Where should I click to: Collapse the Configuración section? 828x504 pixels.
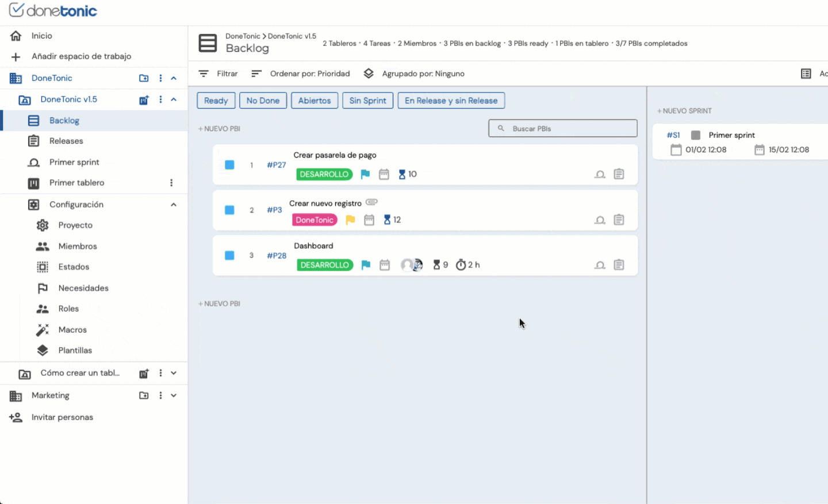173,205
